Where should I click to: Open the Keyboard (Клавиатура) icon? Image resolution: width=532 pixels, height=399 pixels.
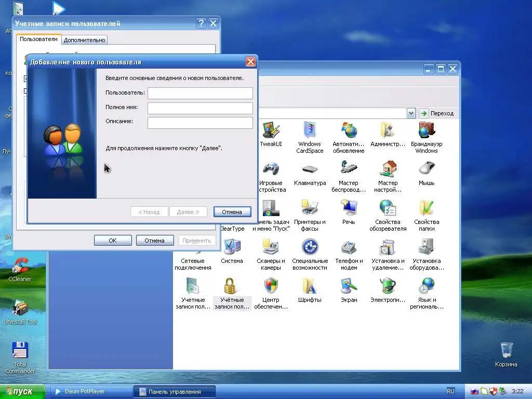310,169
